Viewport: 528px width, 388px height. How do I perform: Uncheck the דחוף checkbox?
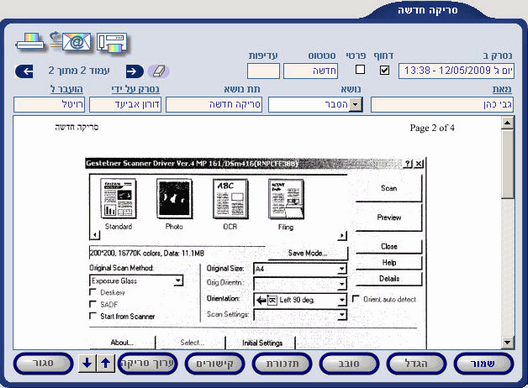385,70
